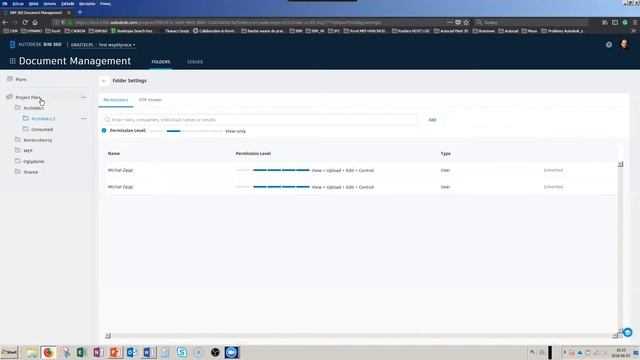Open Project Files more options menu
The width and height of the screenshot is (640, 360).
84,98
